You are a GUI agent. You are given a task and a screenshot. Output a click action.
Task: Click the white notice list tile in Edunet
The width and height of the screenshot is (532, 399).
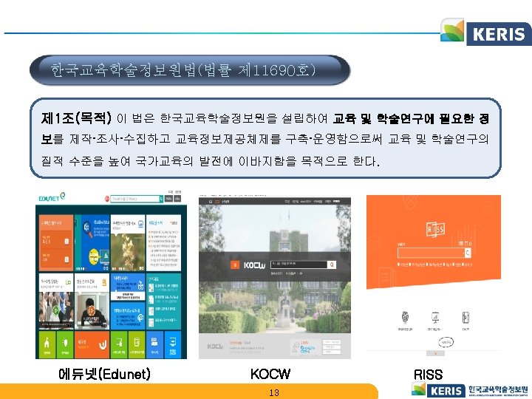click(163, 242)
